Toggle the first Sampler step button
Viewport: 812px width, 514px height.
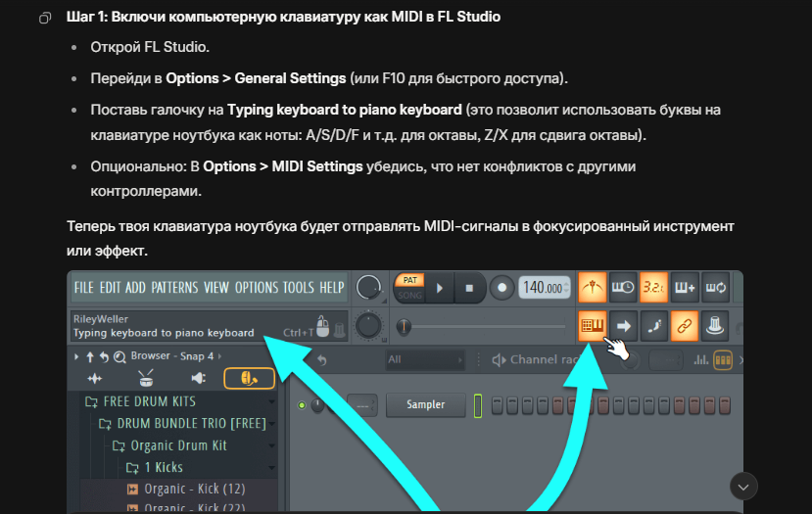click(x=497, y=405)
